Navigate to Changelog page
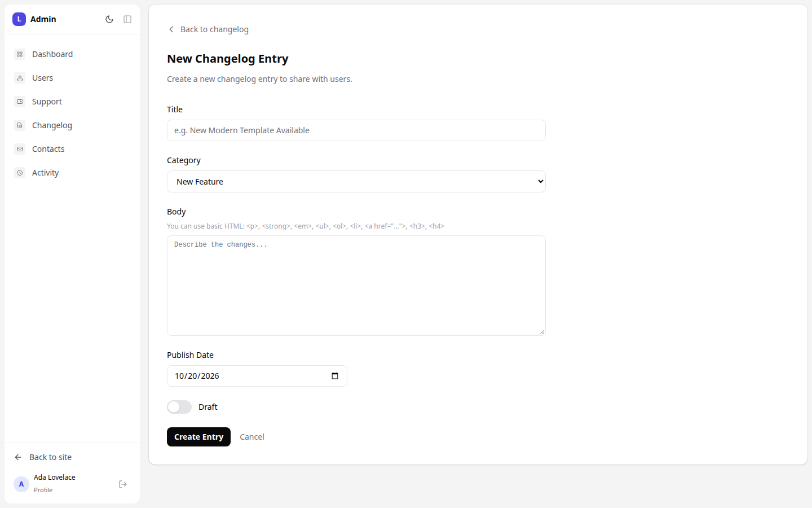The height and width of the screenshot is (508, 812). click(x=72, y=125)
